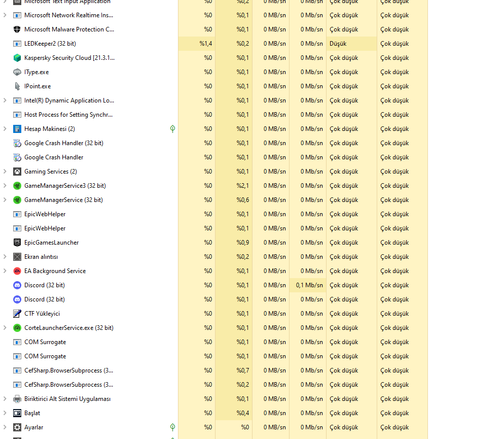This screenshot has width=504, height=439.
Task: Expand the Ekran alıntısı process group
Action: pyautogui.click(x=5, y=257)
